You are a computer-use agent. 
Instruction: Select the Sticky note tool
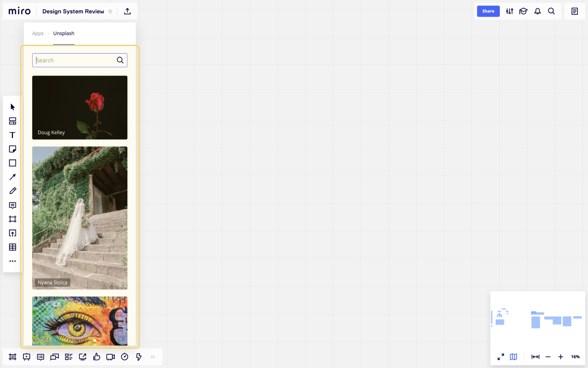(12, 149)
